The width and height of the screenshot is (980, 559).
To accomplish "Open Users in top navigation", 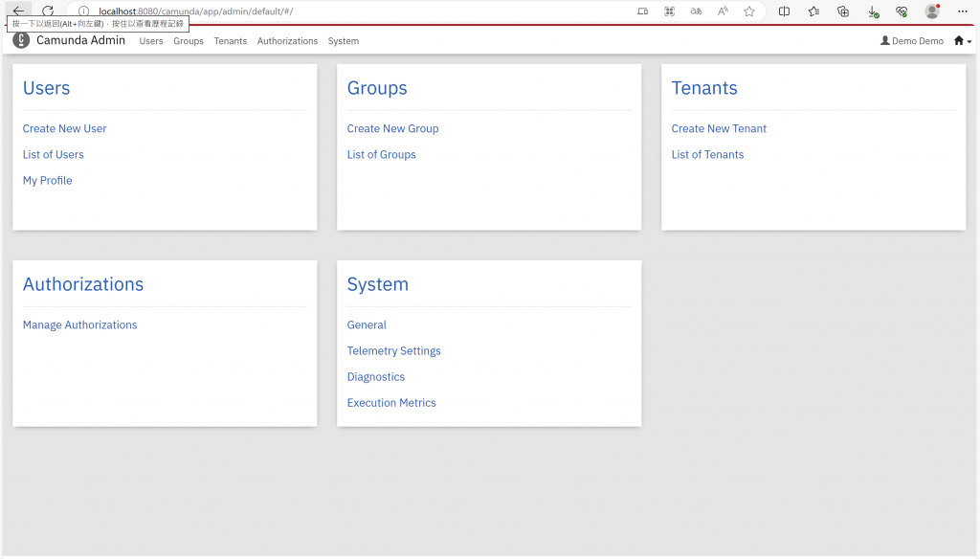I will [151, 40].
